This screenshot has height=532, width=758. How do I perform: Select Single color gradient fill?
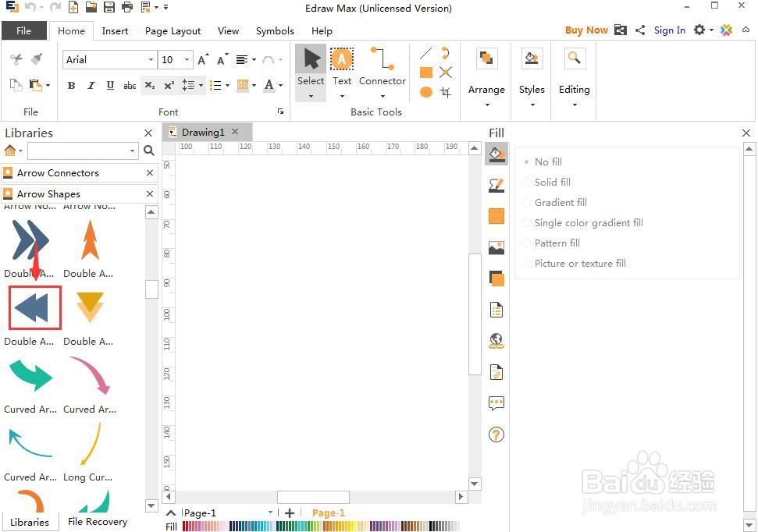pyautogui.click(x=583, y=223)
